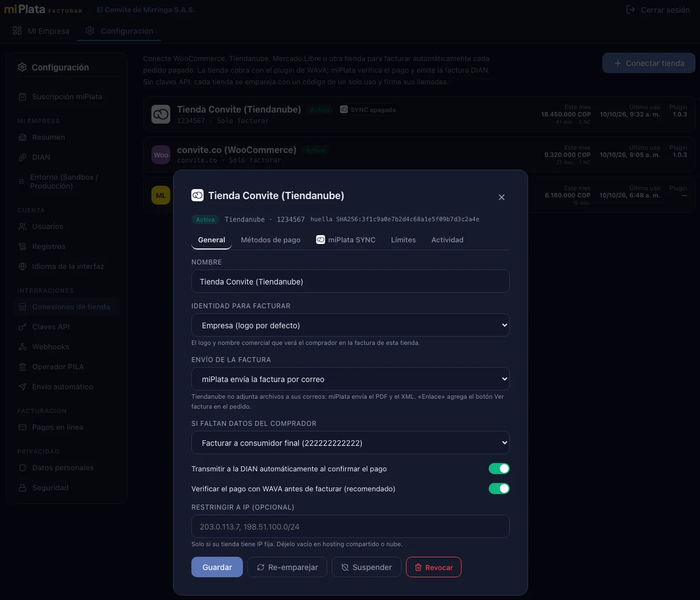700x600 pixels.
Task: Click the Claves API key icon
Action: coord(22,327)
